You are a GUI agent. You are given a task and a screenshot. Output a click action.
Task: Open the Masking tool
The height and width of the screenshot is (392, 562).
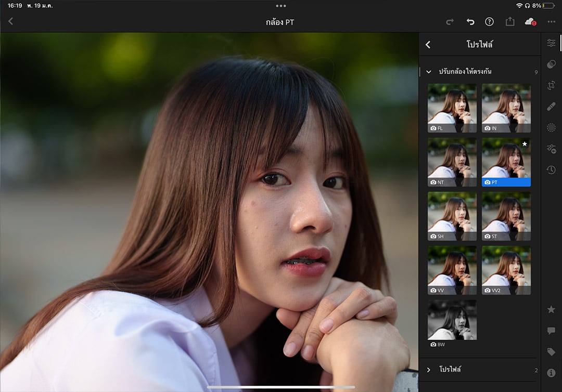coord(551,127)
